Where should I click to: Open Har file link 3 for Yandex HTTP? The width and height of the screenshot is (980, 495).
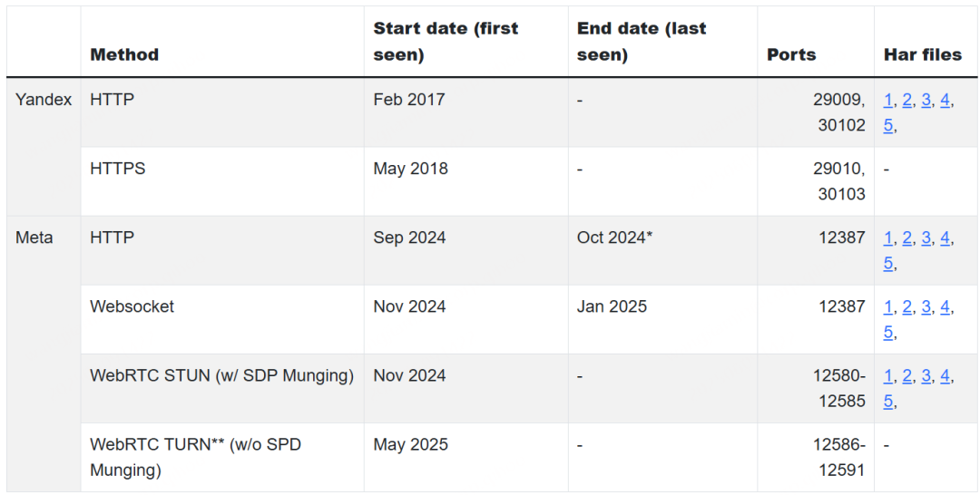pos(926,100)
